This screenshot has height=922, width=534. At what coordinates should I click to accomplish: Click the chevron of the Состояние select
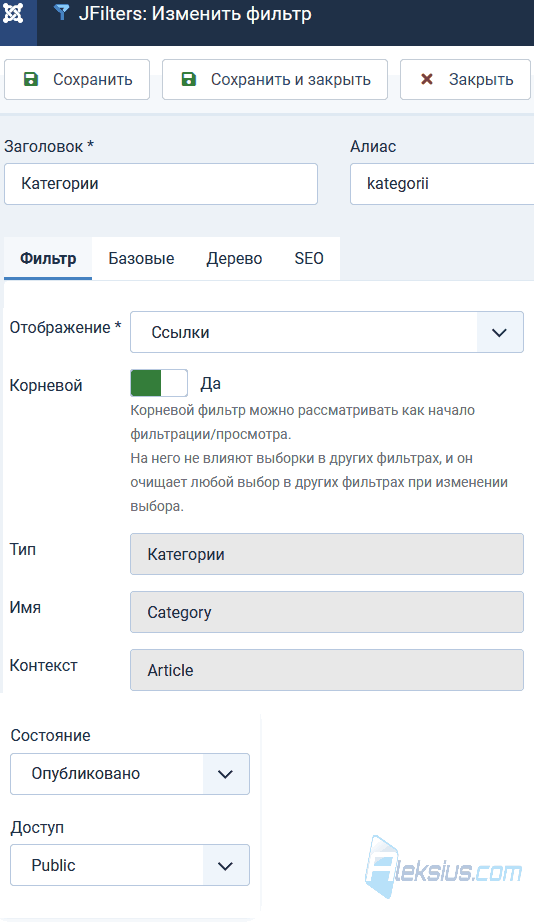click(x=226, y=774)
